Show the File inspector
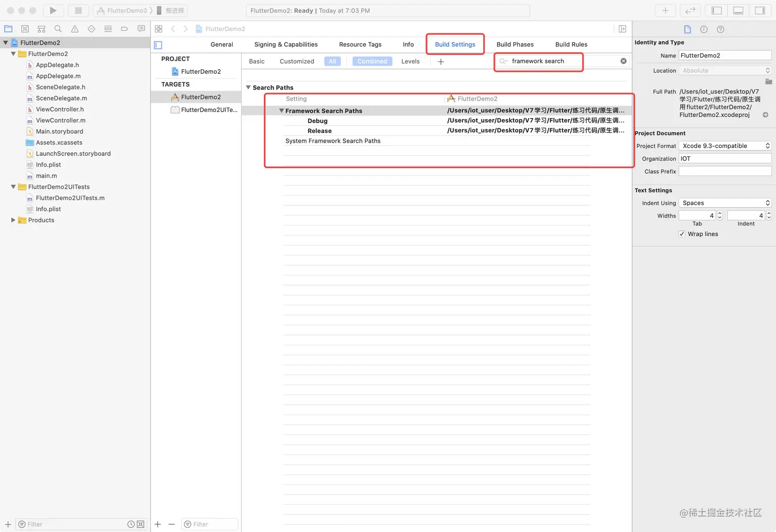 [x=688, y=29]
